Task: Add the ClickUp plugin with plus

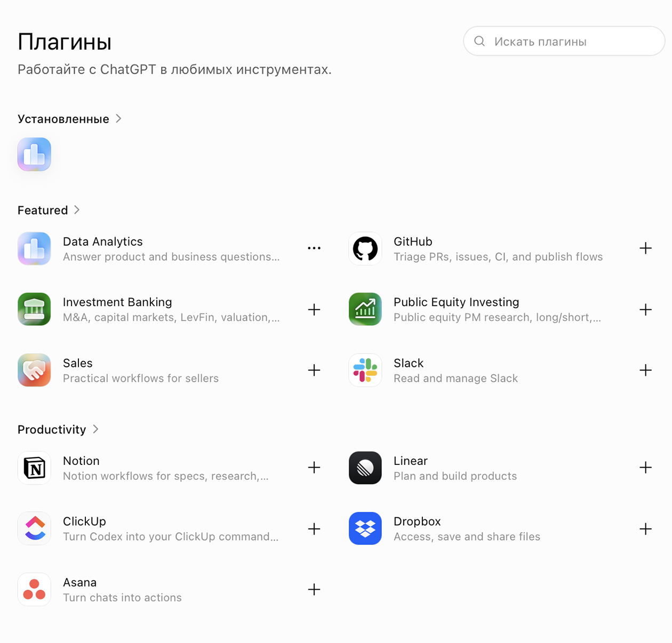Action: click(x=314, y=529)
